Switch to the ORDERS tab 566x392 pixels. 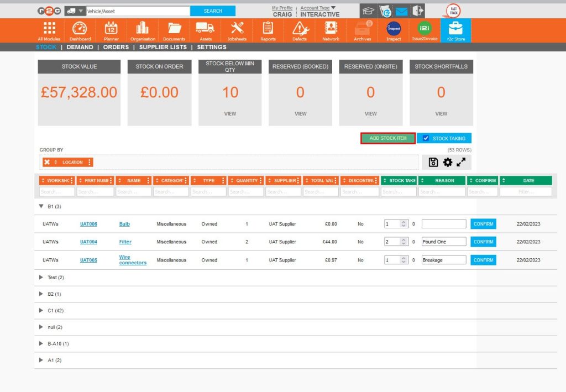(116, 47)
